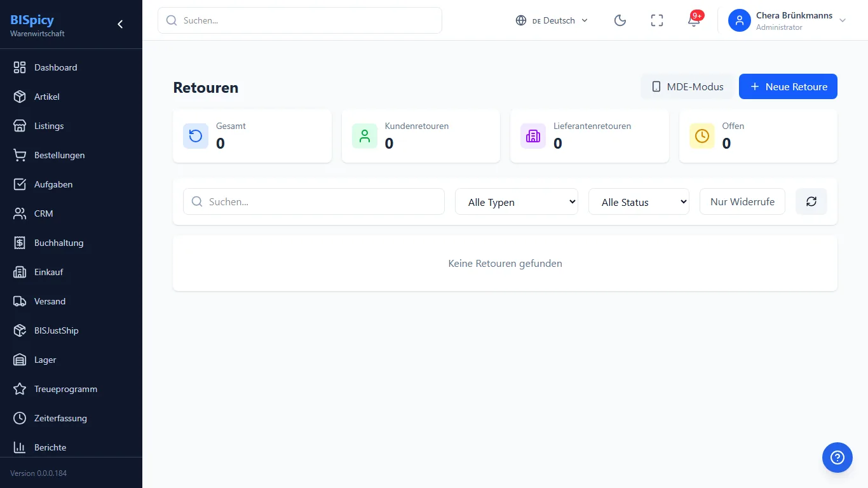868x488 pixels.
Task: Click the Einkauf building icon
Action: pos(20,272)
